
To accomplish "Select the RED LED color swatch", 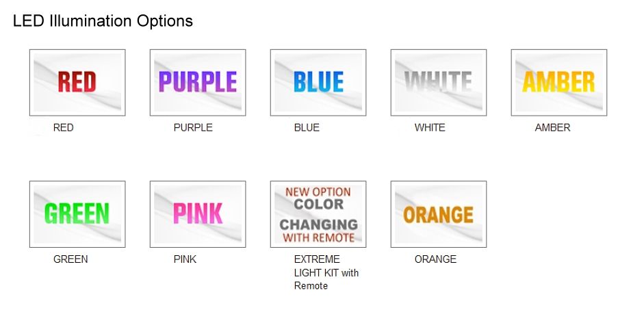I will 77,83.
